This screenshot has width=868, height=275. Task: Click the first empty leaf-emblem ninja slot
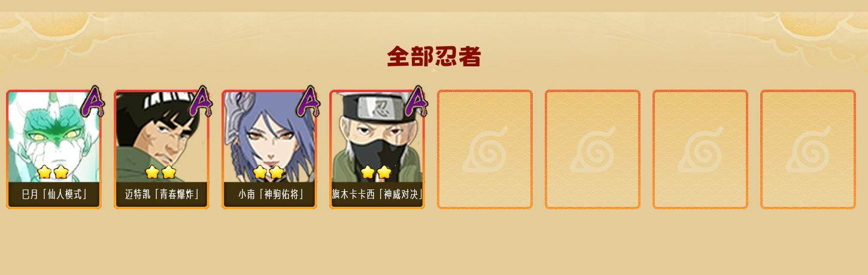(485, 149)
